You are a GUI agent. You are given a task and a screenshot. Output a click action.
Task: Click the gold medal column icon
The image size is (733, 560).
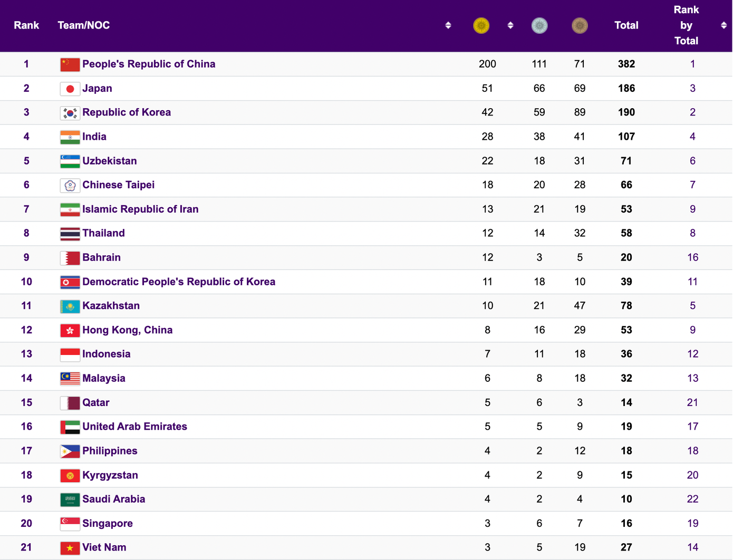[x=481, y=25]
